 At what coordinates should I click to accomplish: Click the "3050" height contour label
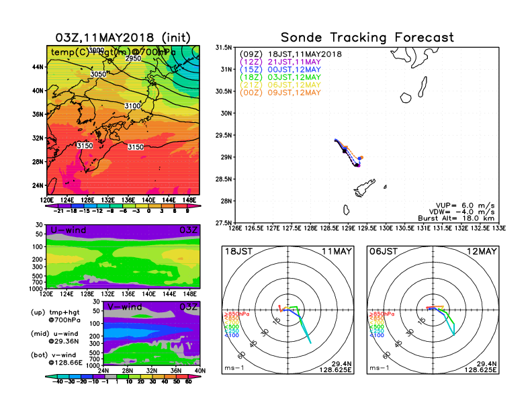[x=98, y=74]
